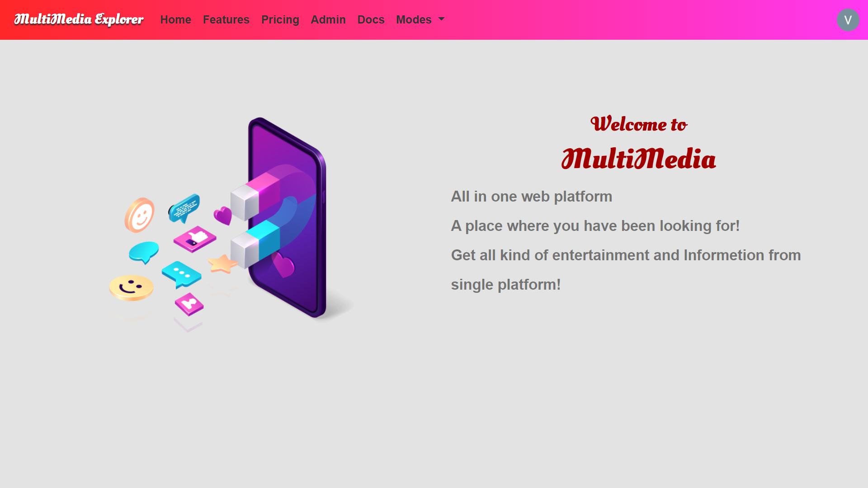Click the user avatar icon top right

[x=848, y=20]
